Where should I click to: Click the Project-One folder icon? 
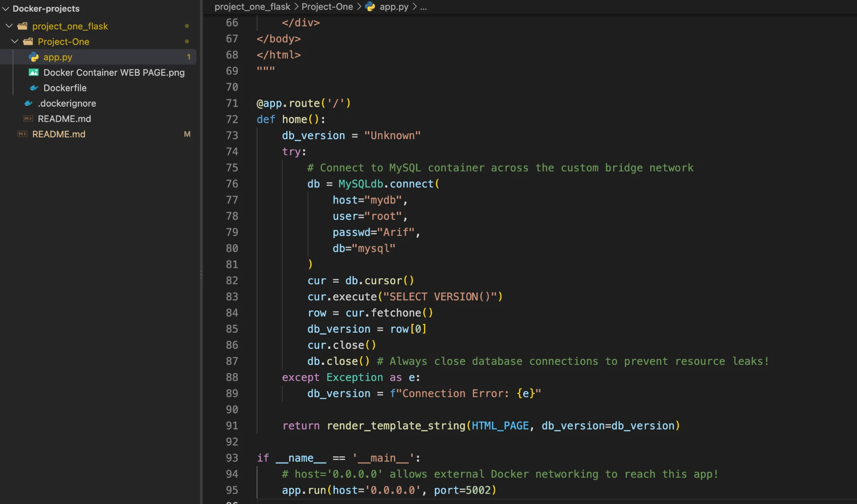click(x=28, y=41)
